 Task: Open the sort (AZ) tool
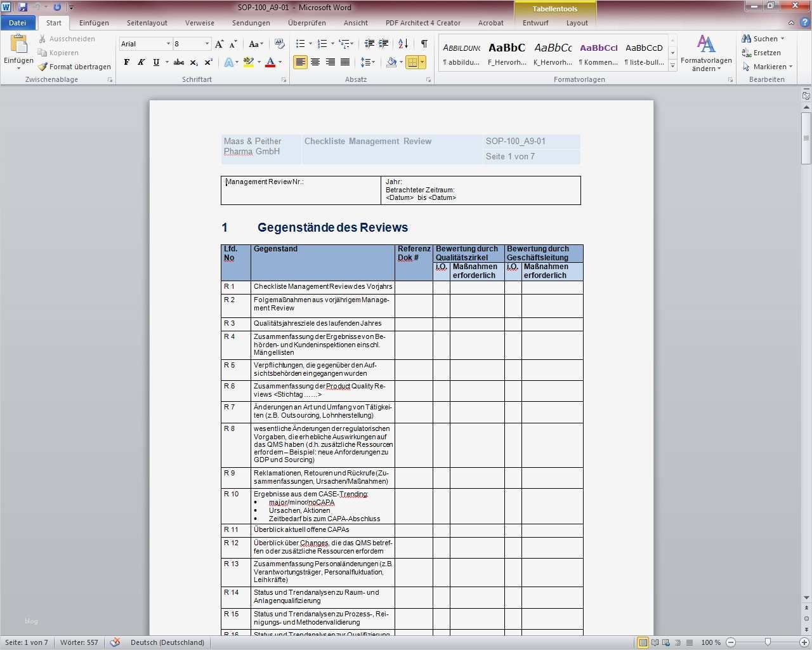(x=403, y=43)
